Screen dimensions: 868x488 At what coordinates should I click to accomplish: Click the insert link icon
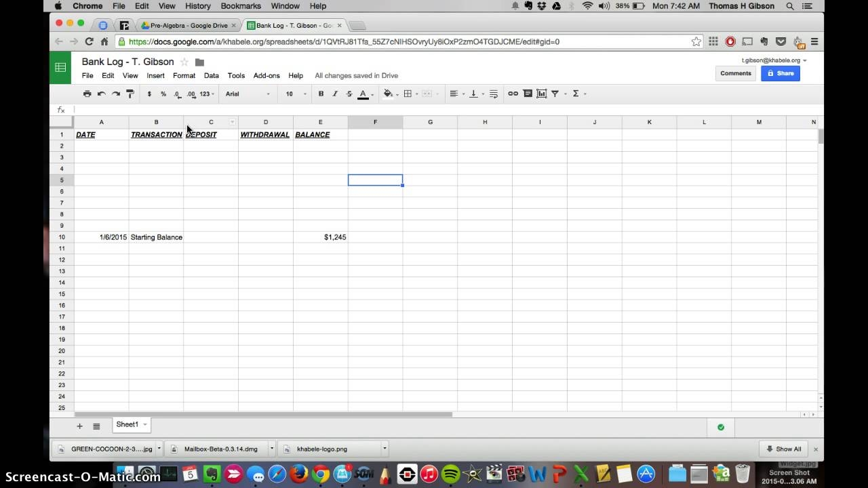513,94
